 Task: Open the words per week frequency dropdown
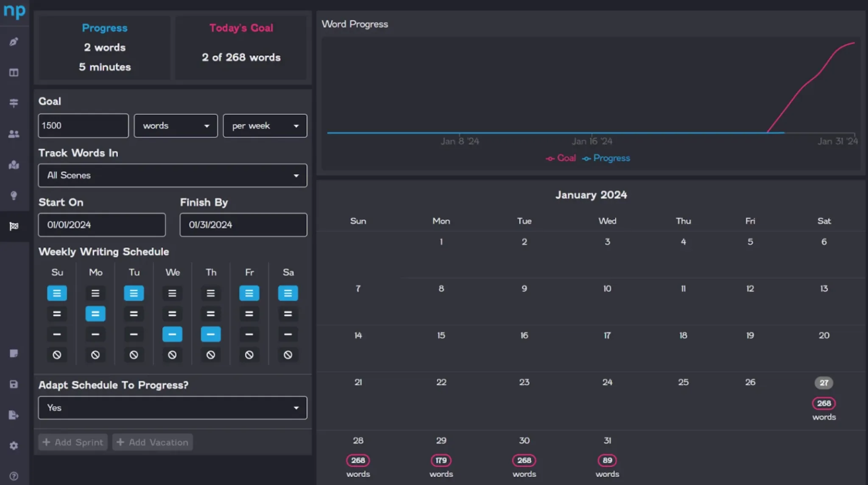[264, 125]
